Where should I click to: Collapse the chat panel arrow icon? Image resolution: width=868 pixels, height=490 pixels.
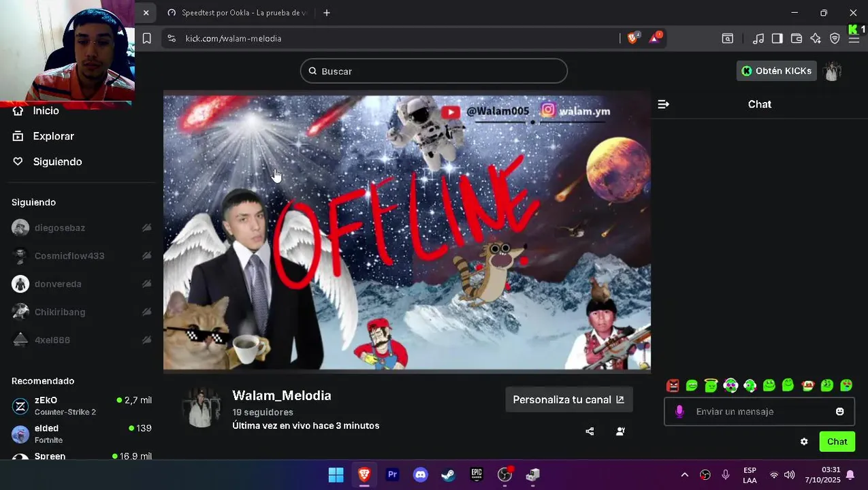pos(664,104)
